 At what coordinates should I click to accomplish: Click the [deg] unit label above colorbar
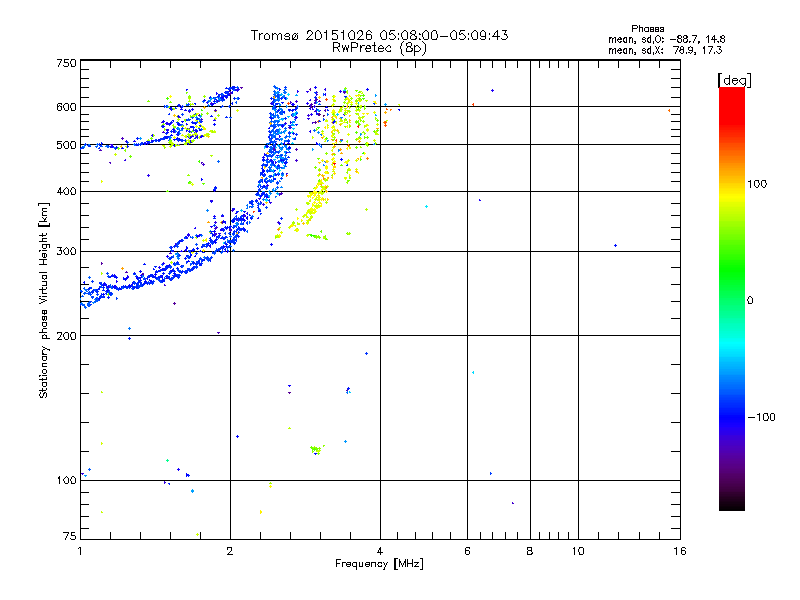point(734,80)
